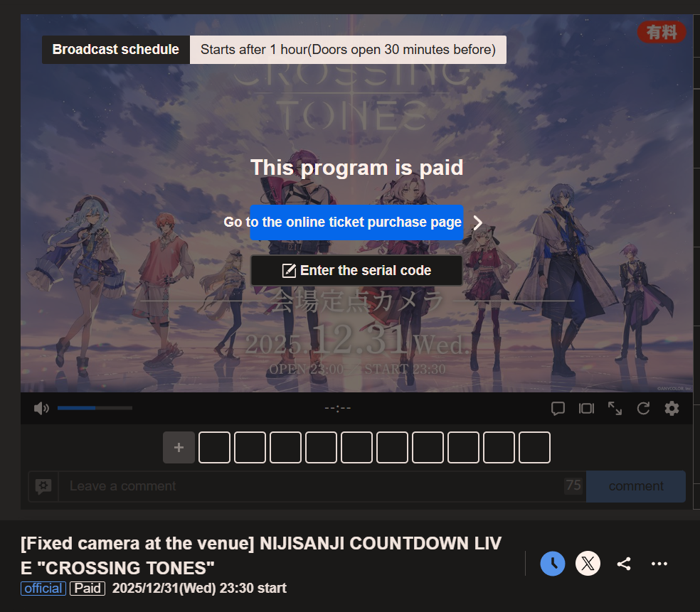Add emotion with the plus button
This screenshot has width=700, height=612.
coord(179,447)
